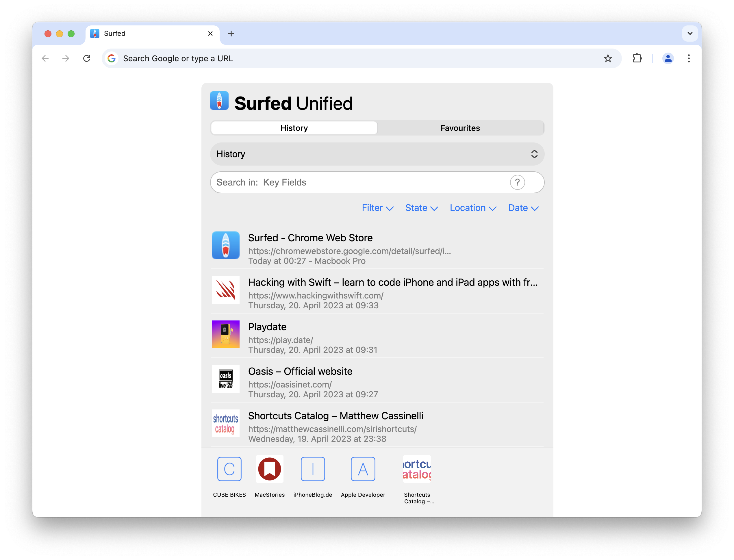
Task: Open the Apple Developer favourite
Action: (363, 469)
